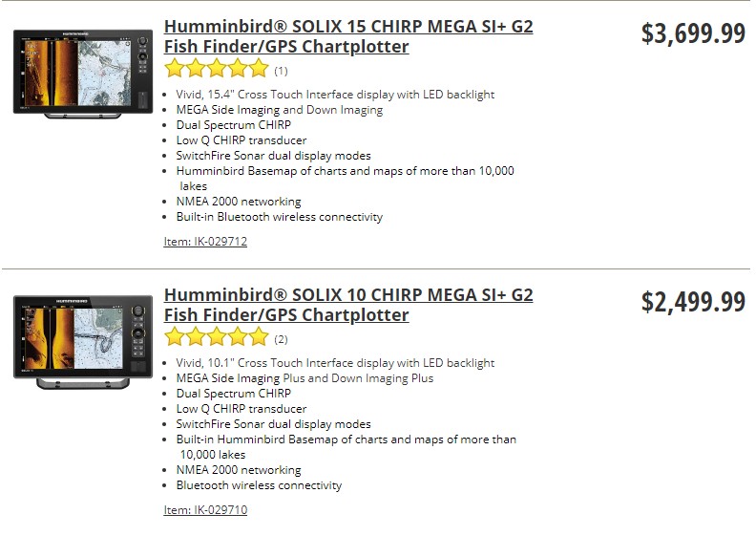This screenshot has width=756, height=536.
Task: View the (2) review count for SOLIX 10
Action: pyautogui.click(x=281, y=339)
